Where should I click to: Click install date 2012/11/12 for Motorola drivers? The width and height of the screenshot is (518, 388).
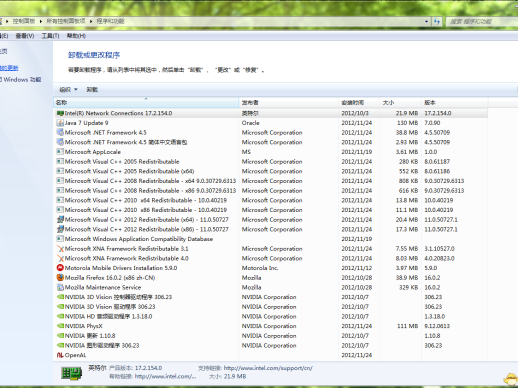(357, 268)
